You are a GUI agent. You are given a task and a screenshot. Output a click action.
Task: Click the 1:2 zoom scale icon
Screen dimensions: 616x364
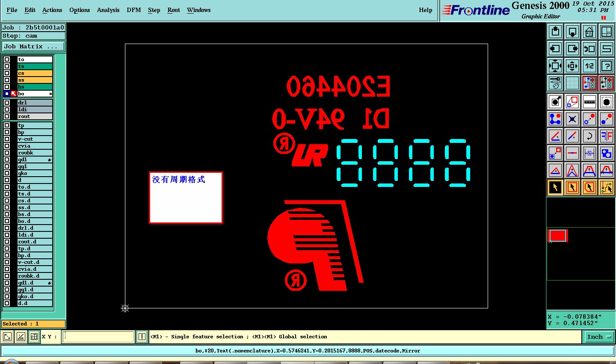[589, 66]
